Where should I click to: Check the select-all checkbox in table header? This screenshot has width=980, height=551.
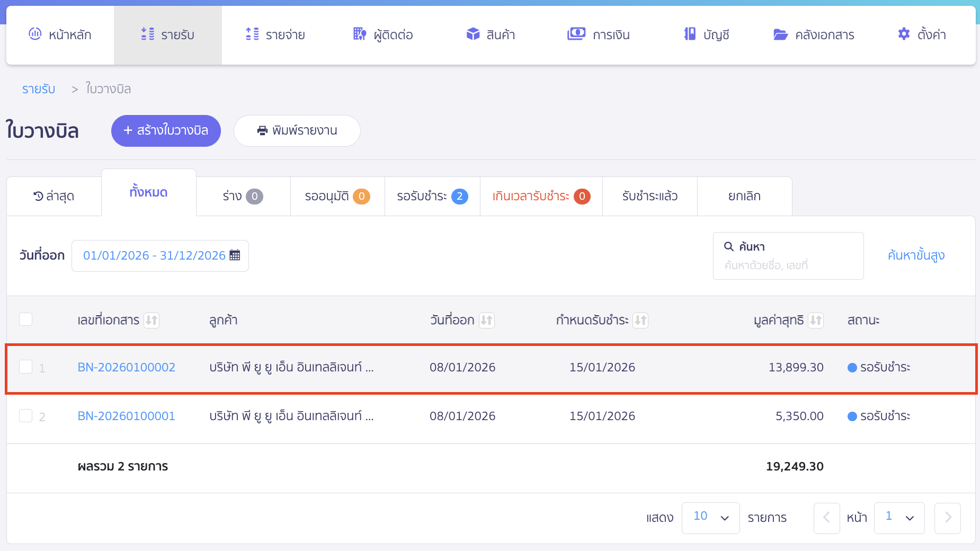25,319
